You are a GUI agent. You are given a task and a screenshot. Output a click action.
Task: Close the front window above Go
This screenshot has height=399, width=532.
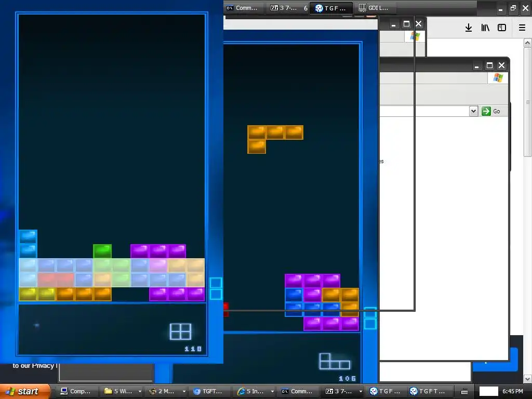(501, 65)
